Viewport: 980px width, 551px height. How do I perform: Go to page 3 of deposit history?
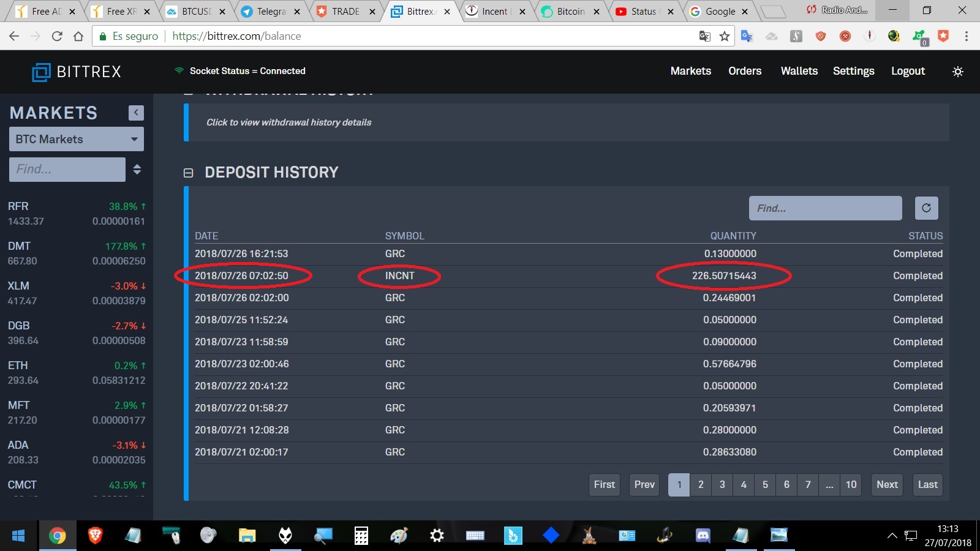pyautogui.click(x=722, y=485)
